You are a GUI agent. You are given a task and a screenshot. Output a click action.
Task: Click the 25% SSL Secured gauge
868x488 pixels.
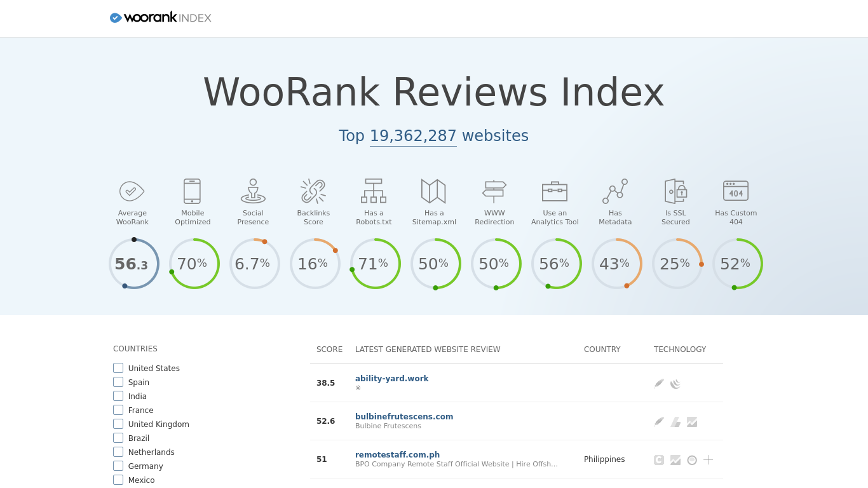pos(677,264)
